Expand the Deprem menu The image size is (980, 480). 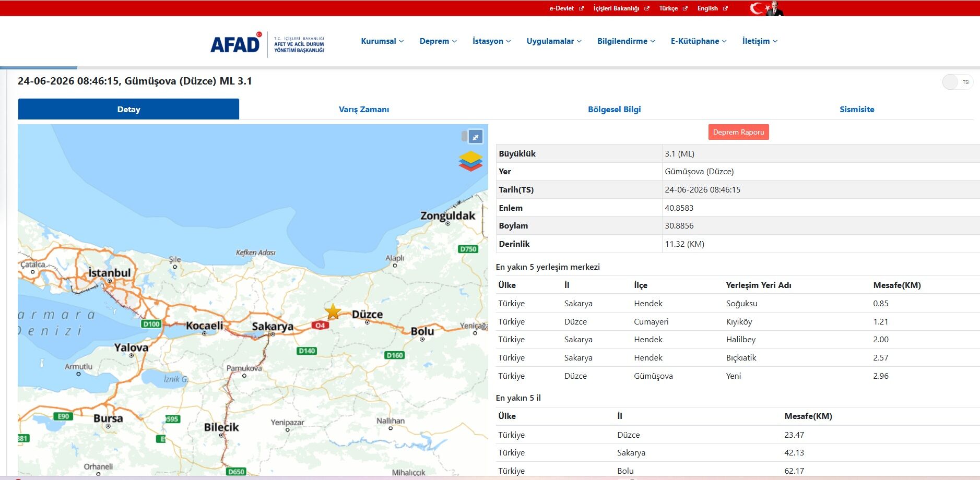coord(438,41)
